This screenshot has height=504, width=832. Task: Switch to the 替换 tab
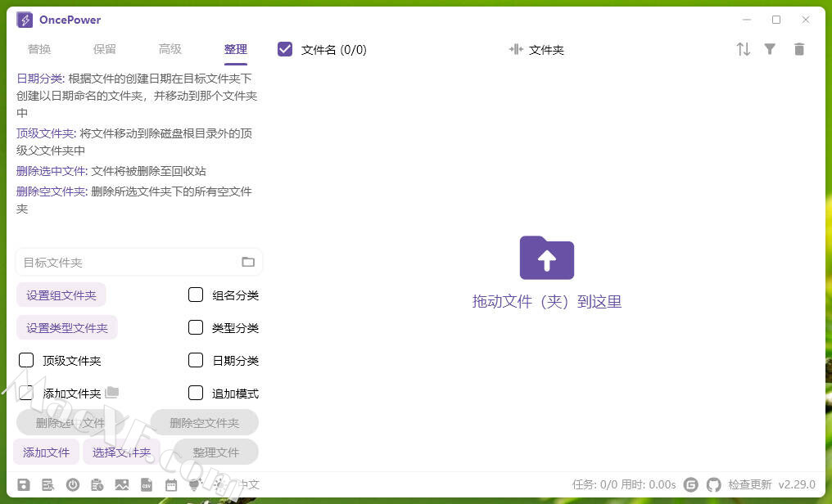(39, 49)
